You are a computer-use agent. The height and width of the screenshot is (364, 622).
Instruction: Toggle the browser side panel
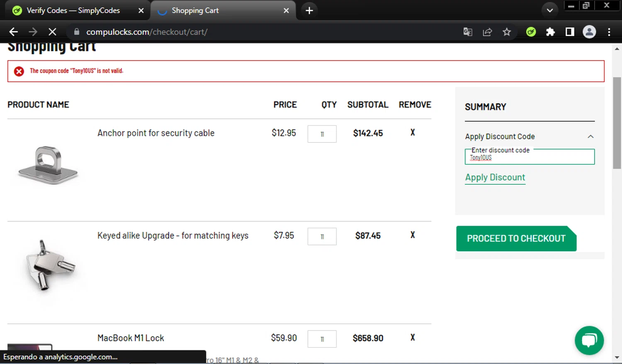tap(570, 32)
